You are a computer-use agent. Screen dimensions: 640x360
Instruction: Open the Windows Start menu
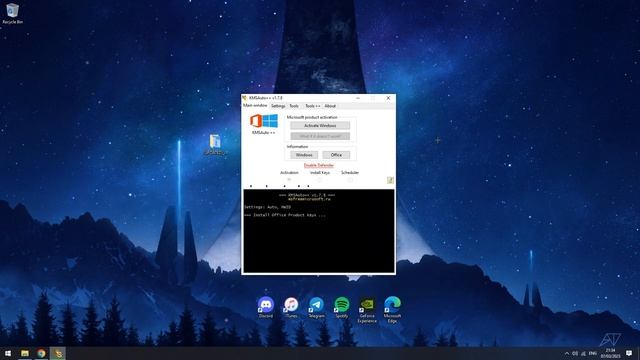(x=8, y=353)
